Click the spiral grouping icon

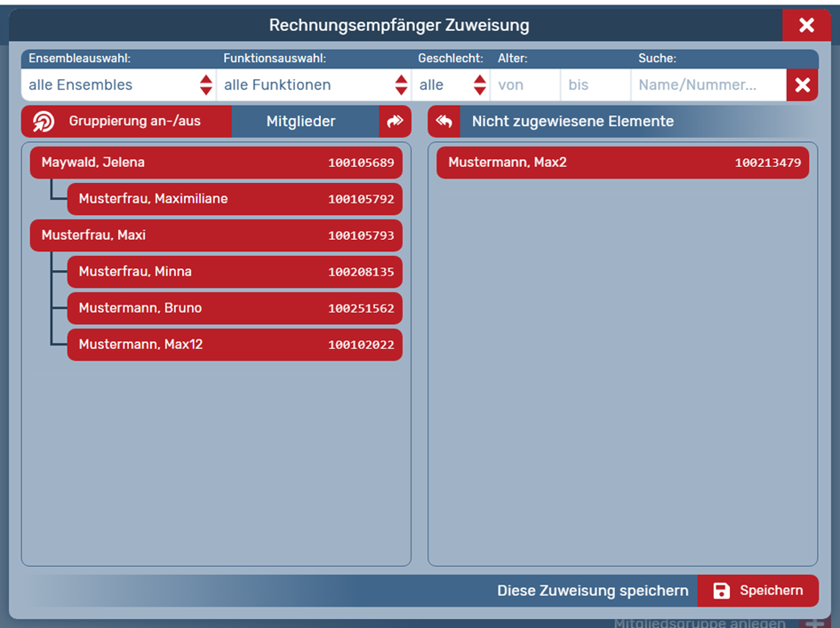coord(44,122)
